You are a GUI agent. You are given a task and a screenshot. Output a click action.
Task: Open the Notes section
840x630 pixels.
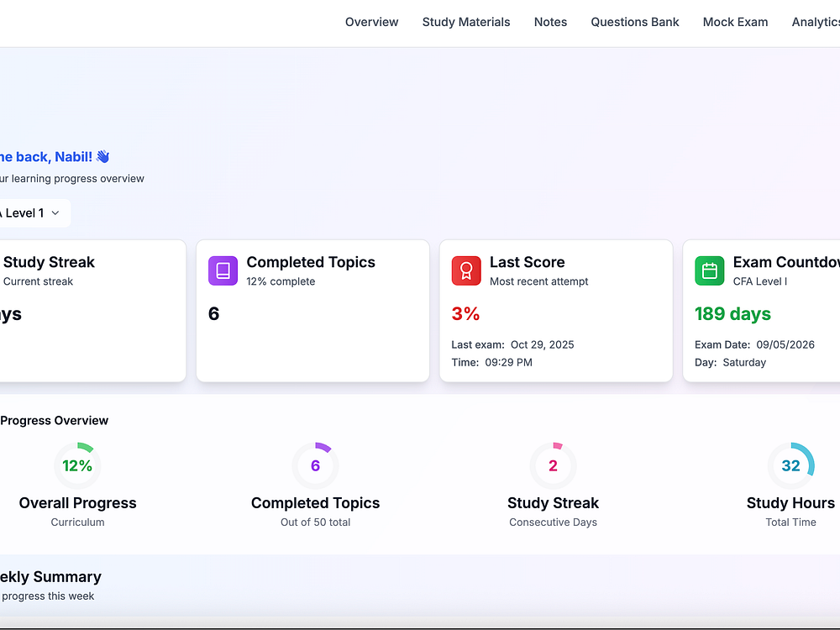pyautogui.click(x=550, y=22)
